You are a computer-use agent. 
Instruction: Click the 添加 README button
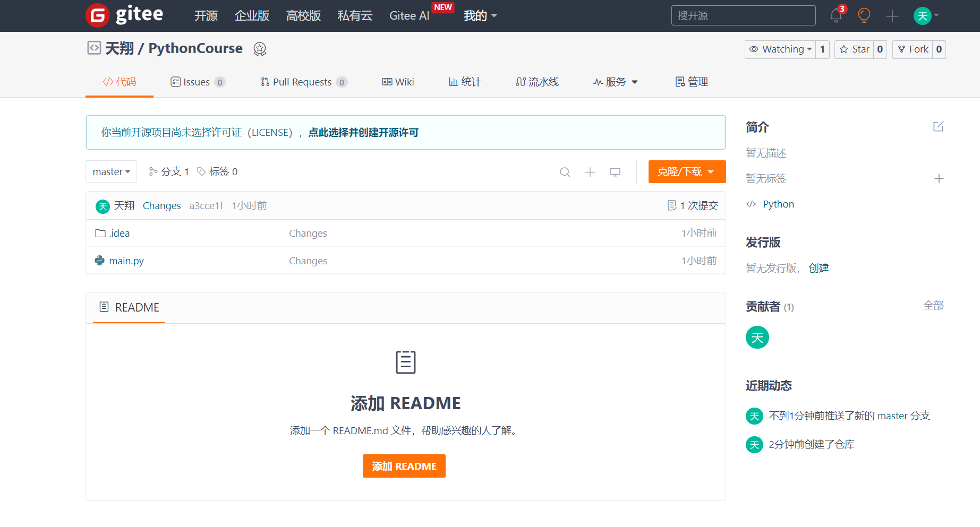click(404, 465)
